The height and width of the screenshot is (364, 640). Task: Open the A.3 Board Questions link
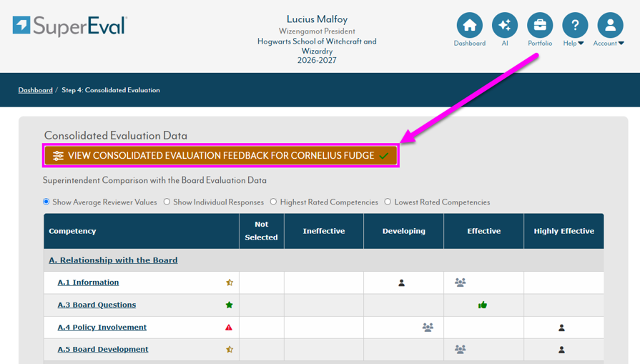97,305
